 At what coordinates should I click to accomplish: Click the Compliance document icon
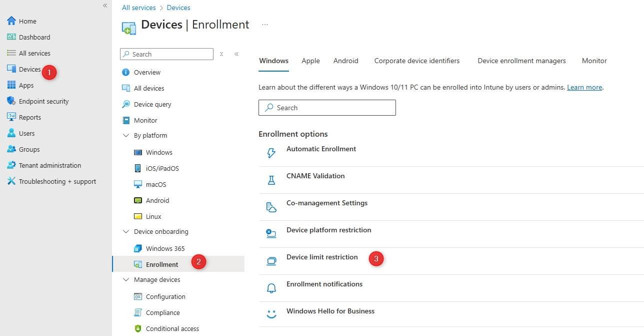(138, 312)
